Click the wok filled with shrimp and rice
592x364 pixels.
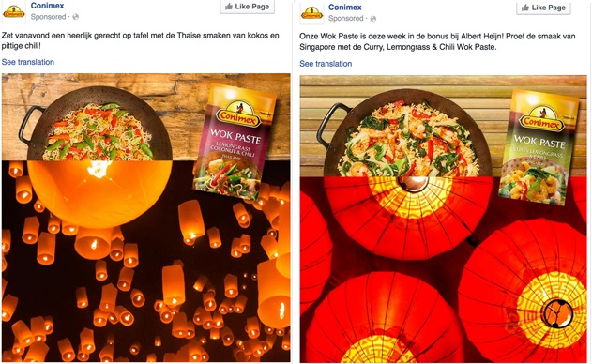pos(406,134)
